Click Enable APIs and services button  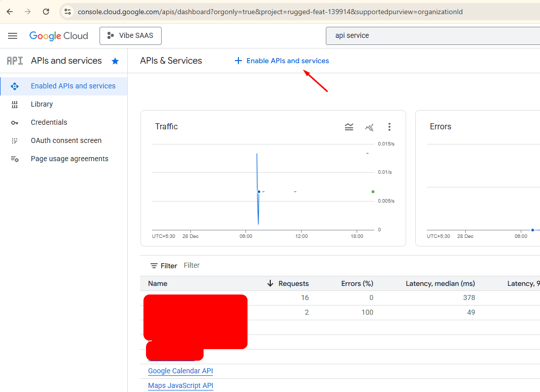pyautogui.click(x=282, y=61)
